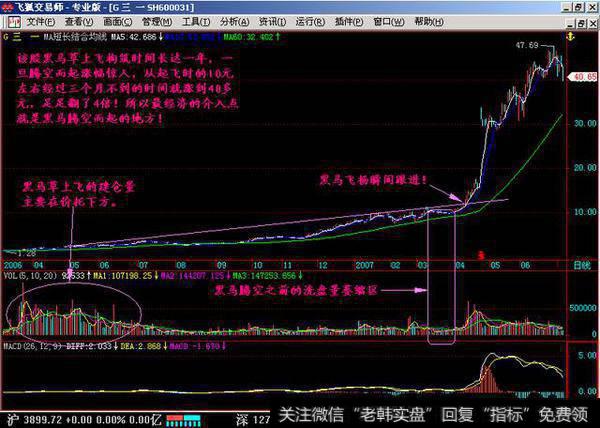The image size is (600, 428).
Task: Click the up arrow after MA60 value
Action: [274, 38]
